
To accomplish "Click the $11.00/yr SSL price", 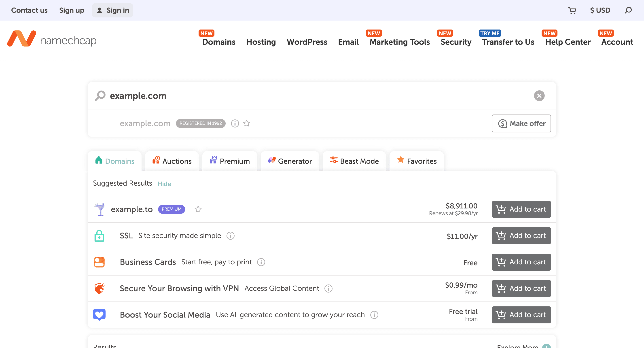I will click(462, 236).
